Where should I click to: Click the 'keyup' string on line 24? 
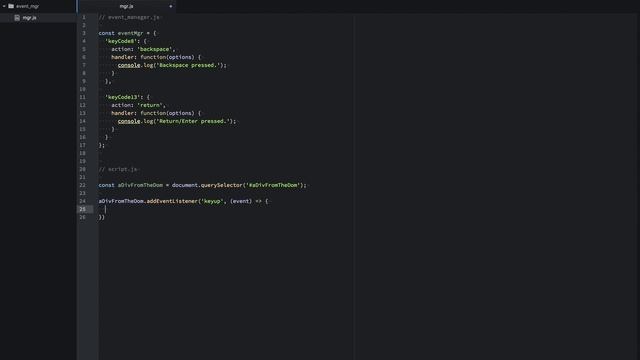(212, 201)
